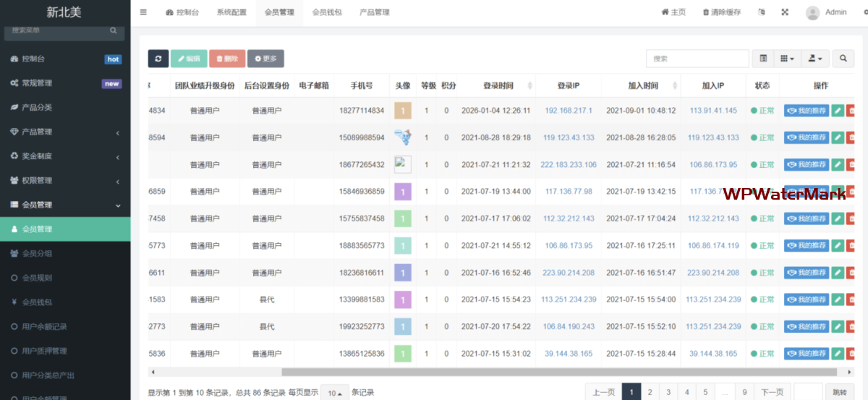Toggle the table card view button
This screenshot has height=400, width=868.
(763, 59)
